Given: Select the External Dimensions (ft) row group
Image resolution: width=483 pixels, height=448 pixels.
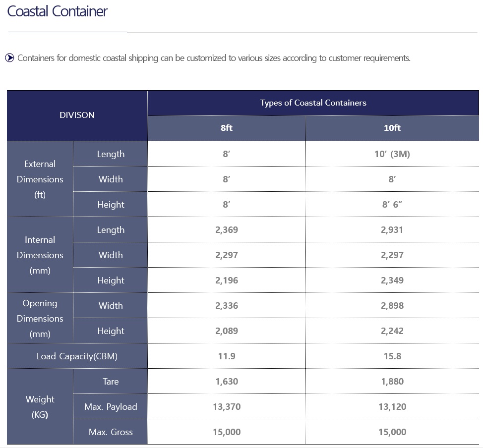Looking at the screenshot, I should 40,179.
